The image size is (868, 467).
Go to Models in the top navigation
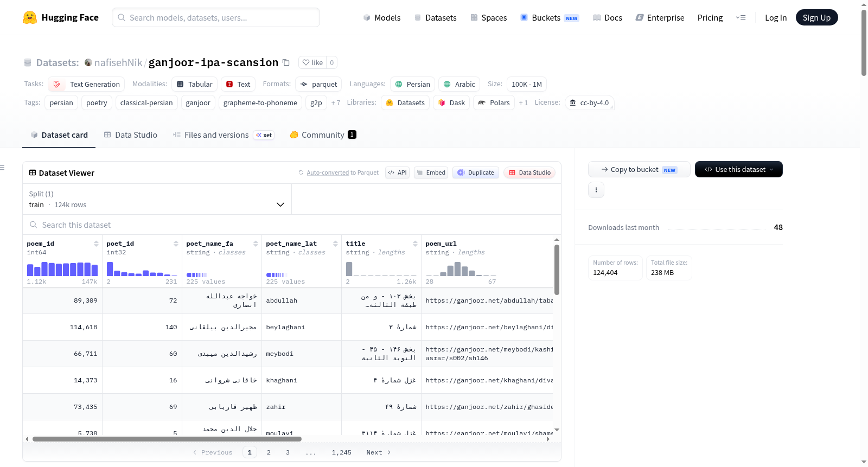382,17
